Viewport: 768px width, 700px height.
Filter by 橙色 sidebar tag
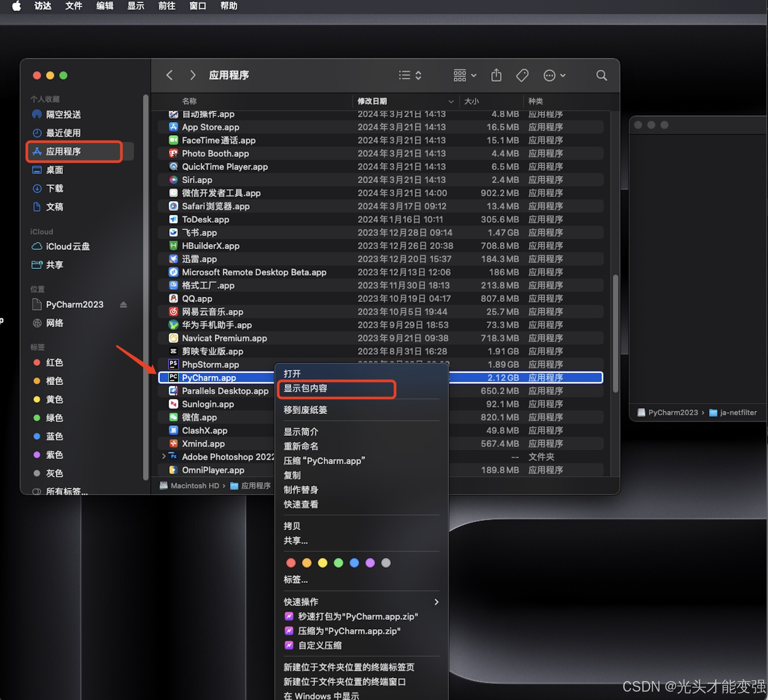point(48,381)
